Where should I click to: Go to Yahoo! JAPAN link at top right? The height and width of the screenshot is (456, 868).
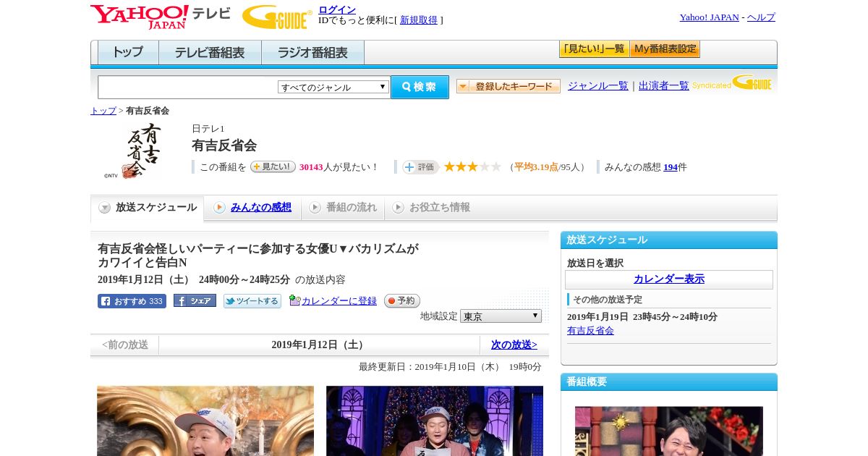click(x=710, y=17)
